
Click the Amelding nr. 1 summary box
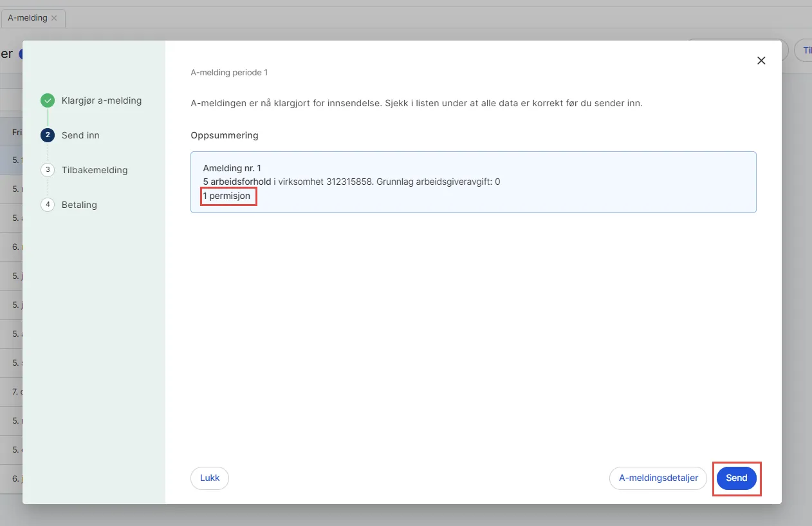point(474,181)
